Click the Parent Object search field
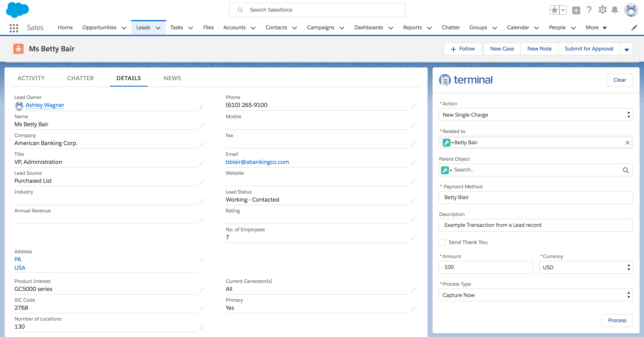This screenshot has height=337, width=644. pyautogui.click(x=536, y=170)
